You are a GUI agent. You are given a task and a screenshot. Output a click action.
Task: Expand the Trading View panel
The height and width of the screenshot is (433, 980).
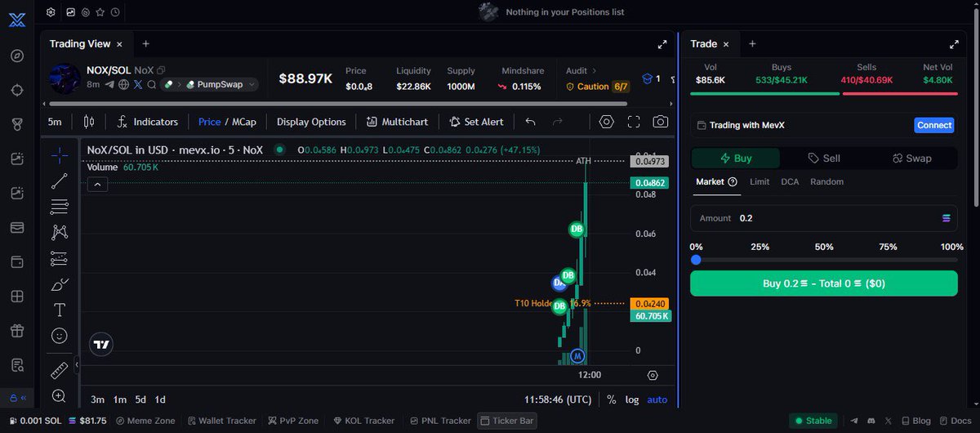662,44
